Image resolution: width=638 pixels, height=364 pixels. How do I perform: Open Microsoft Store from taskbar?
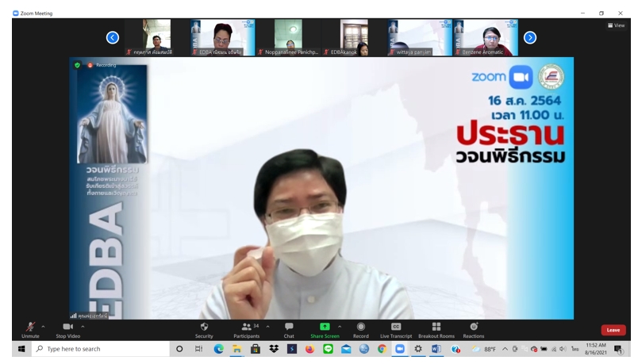pyautogui.click(x=255, y=349)
